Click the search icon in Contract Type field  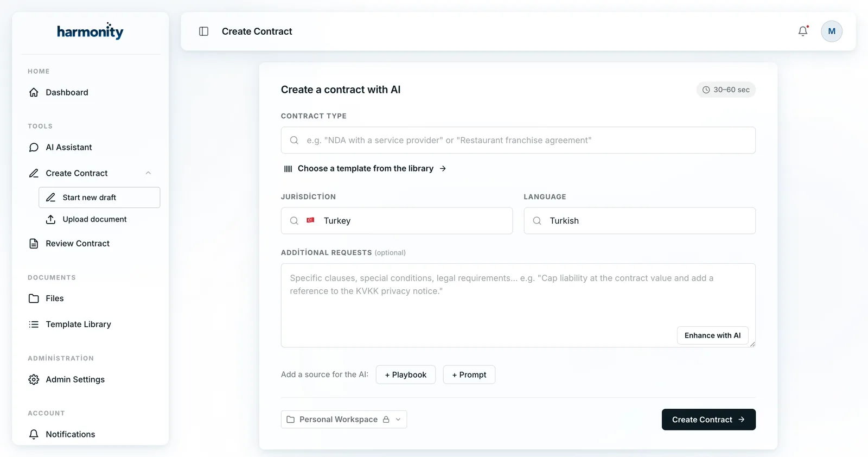click(294, 140)
